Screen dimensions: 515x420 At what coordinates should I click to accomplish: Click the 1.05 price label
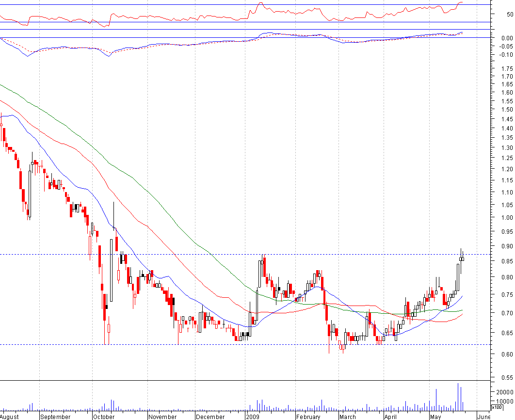(507, 205)
